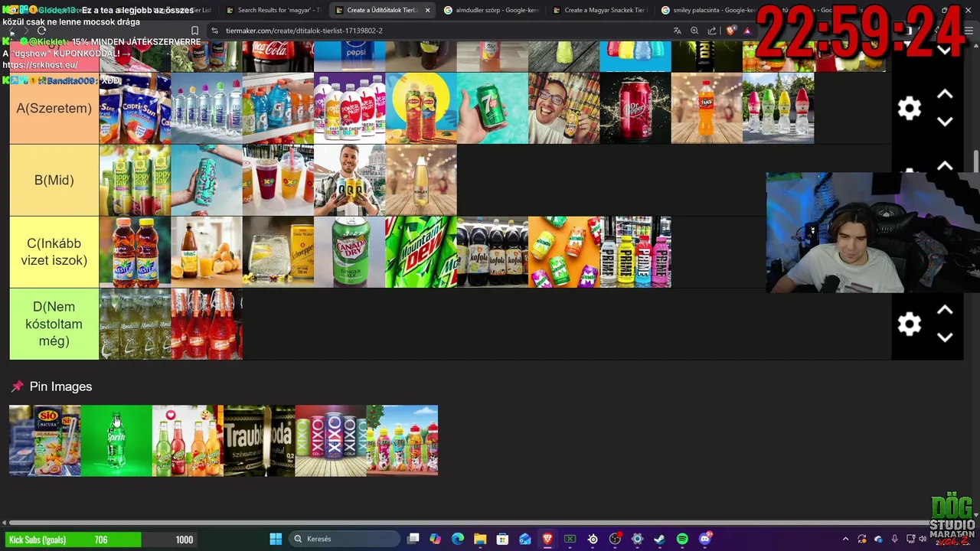The image size is (980, 551).
Task: Select the XIXO cans thumbnail
Action: [331, 441]
